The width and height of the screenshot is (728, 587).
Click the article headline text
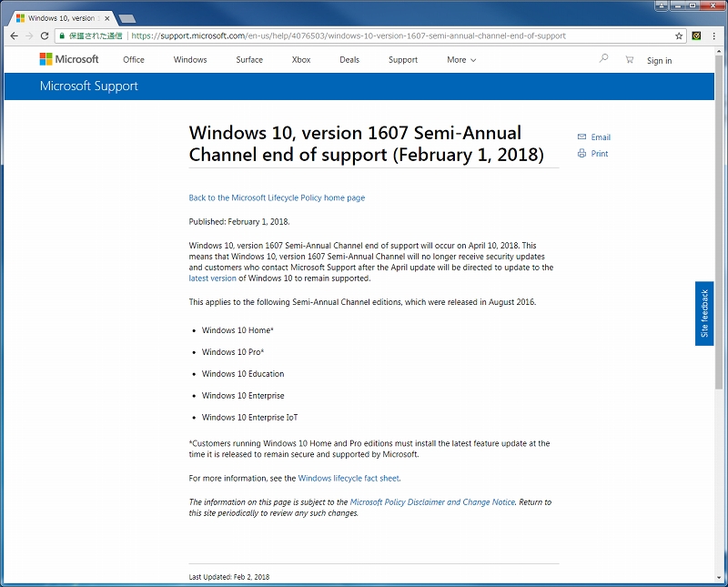367,144
